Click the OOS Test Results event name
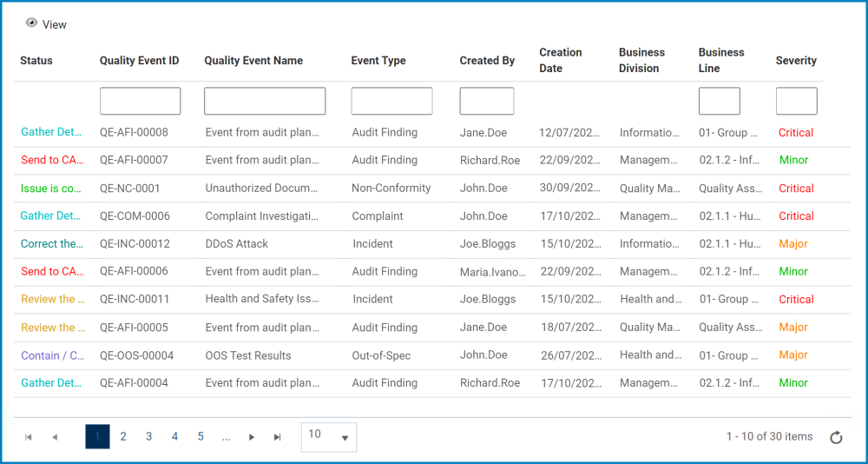This screenshot has width=868, height=464. (248, 355)
